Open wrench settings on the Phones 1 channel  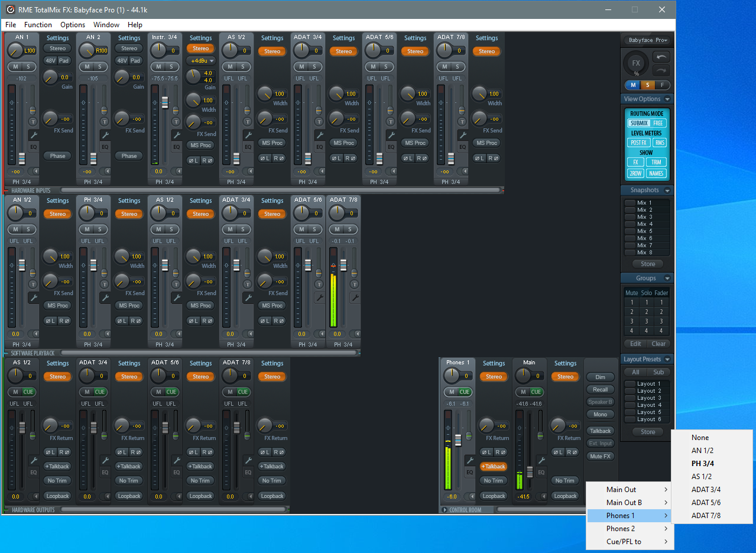(x=469, y=461)
